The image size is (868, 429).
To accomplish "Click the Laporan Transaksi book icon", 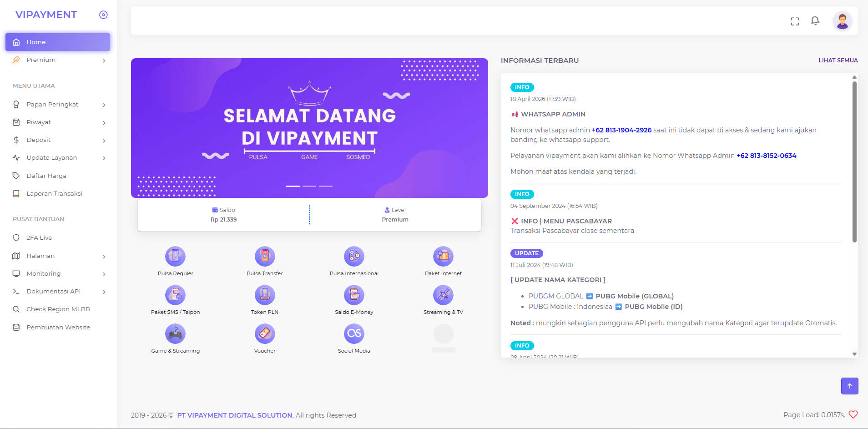I will pyautogui.click(x=16, y=193).
